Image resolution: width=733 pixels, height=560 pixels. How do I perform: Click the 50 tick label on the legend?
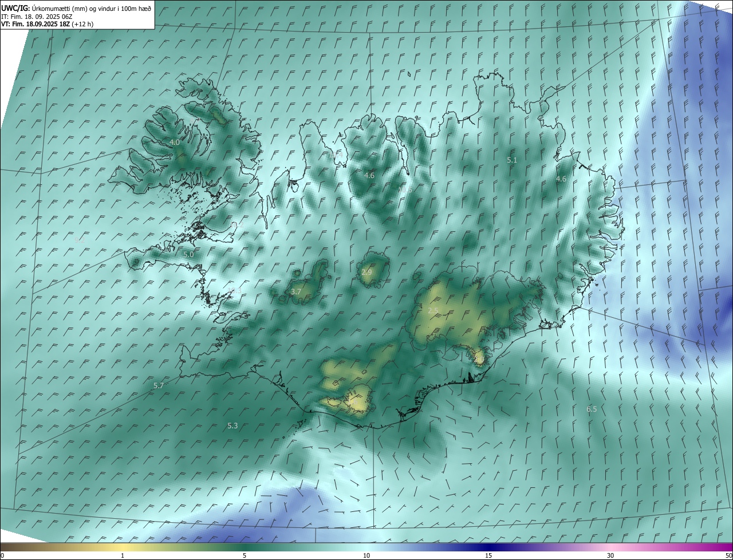[x=728, y=556]
